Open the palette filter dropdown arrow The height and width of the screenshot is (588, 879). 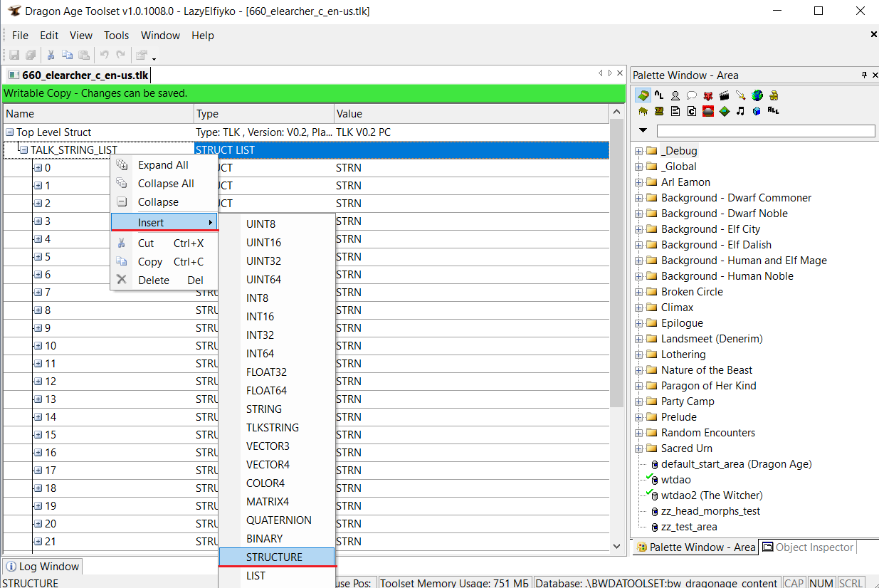click(643, 131)
